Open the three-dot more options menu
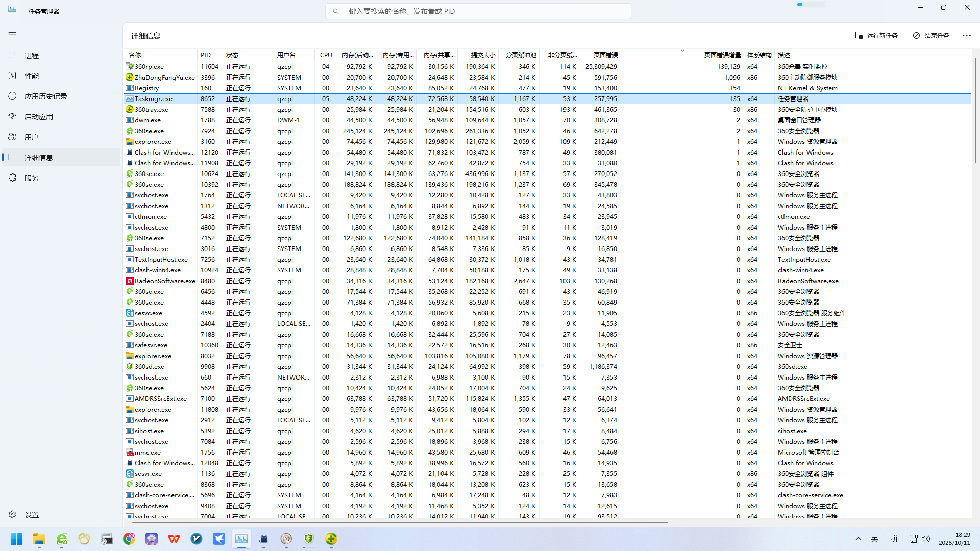This screenshot has height=551, width=980. (967, 35)
